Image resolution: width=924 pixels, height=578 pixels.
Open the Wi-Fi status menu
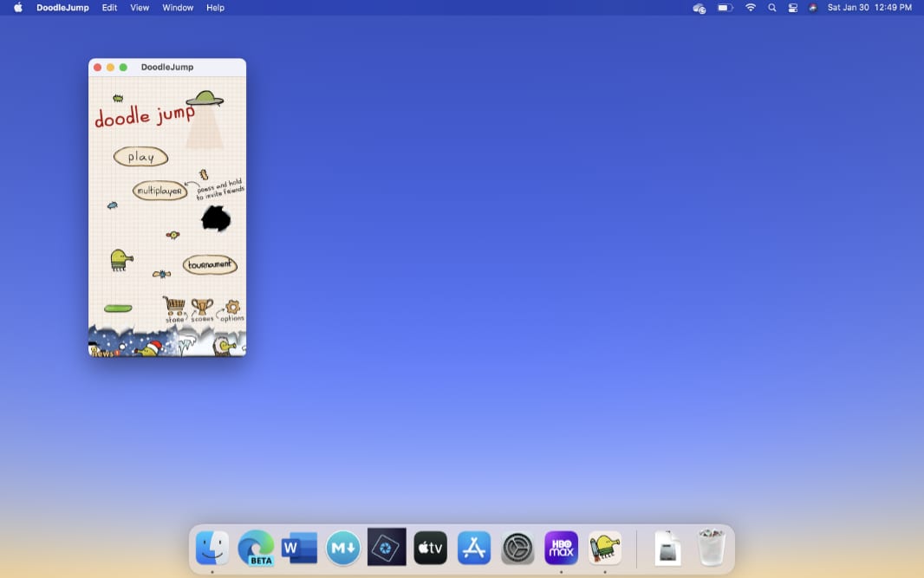coord(750,8)
